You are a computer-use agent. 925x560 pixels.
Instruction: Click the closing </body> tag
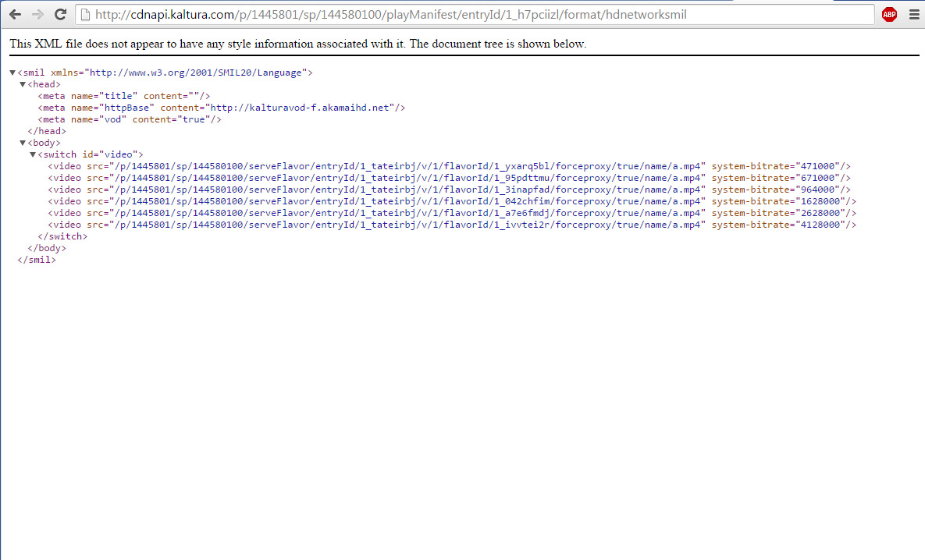(47, 248)
